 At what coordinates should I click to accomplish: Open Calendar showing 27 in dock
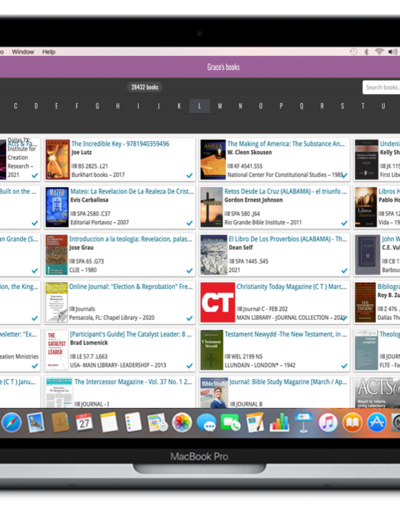[x=84, y=422]
